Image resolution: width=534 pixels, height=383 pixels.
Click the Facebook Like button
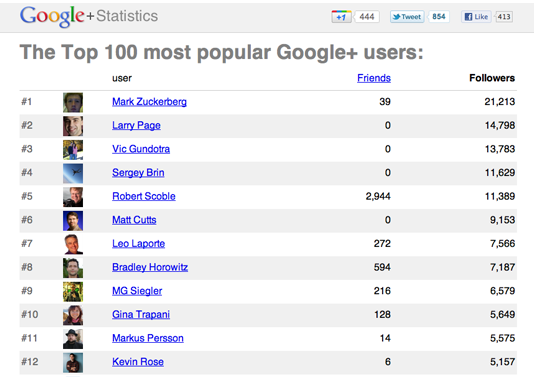click(x=476, y=17)
